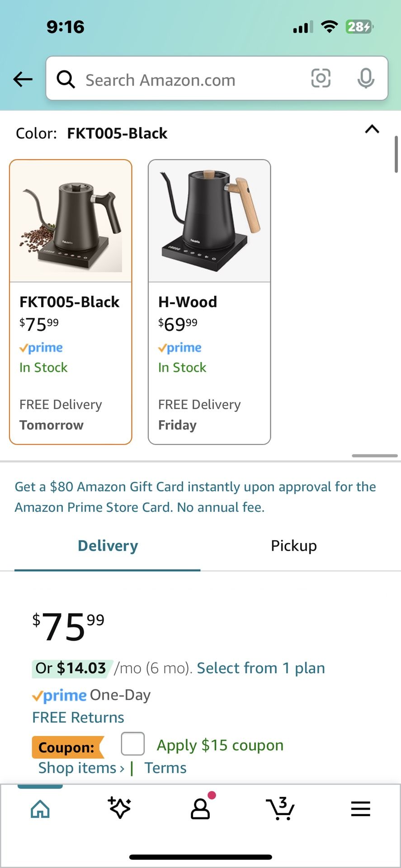401x868 pixels.
Task: Tap the camera lens search icon
Action: (321, 79)
